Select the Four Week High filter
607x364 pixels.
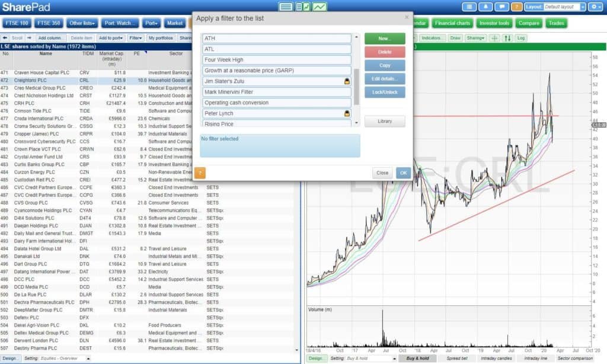[x=277, y=60]
